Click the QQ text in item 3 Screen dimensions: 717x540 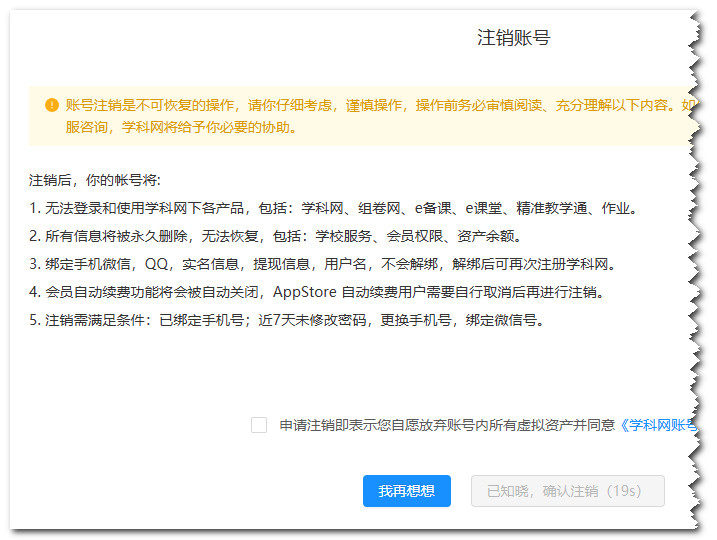tap(156, 264)
